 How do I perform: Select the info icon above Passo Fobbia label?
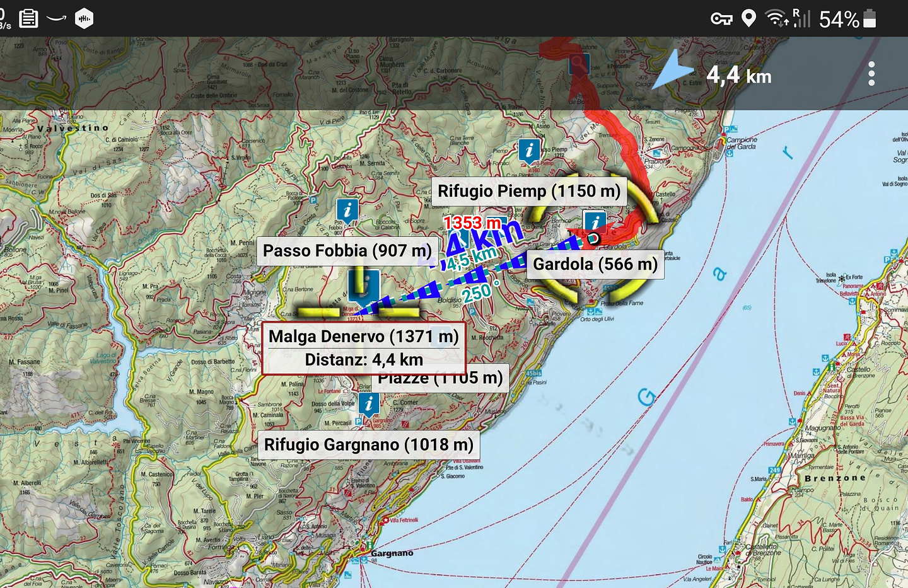pyautogui.click(x=347, y=210)
